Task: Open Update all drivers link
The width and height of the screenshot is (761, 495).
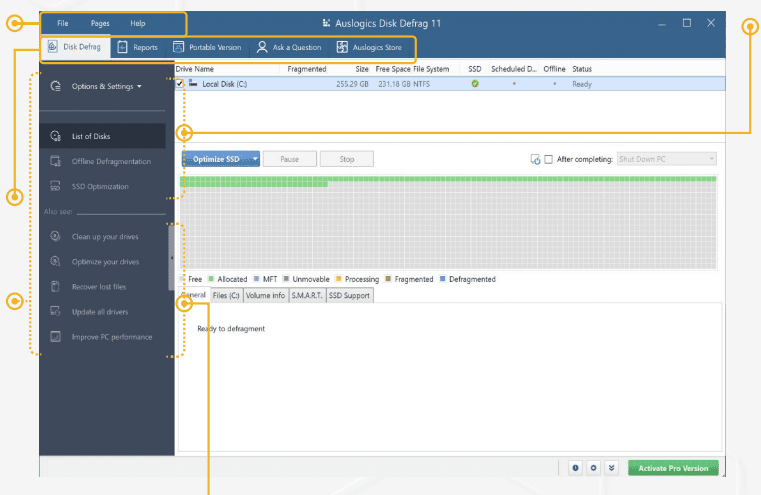Action: (x=100, y=312)
